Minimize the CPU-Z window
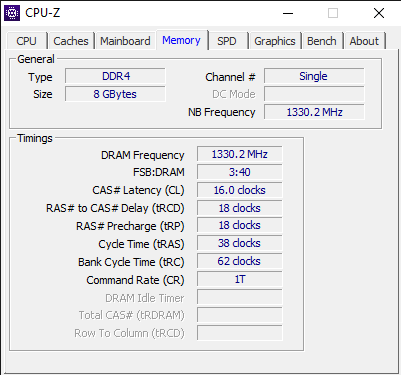This screenshot has height=375, width=401. coord(288,13)
